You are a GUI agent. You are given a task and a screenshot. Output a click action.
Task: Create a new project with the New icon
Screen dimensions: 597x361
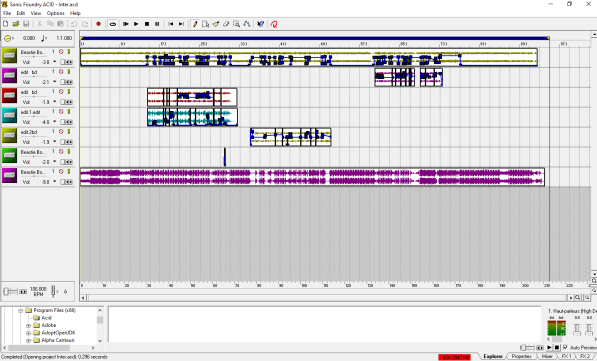click(6, 24)
